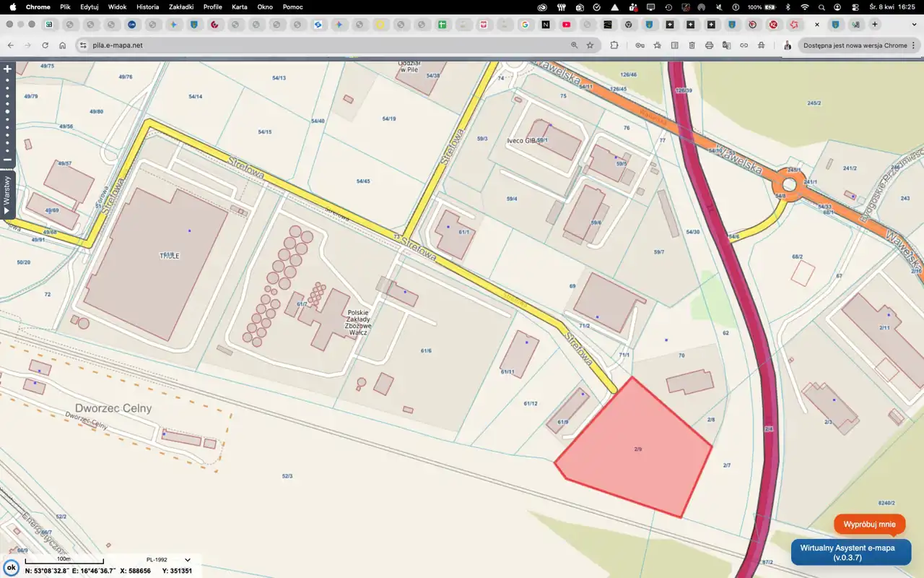This screenshot has width=924, height=578.
Task: Open the macOS Control Center toggles
Action: pos(855,7)
